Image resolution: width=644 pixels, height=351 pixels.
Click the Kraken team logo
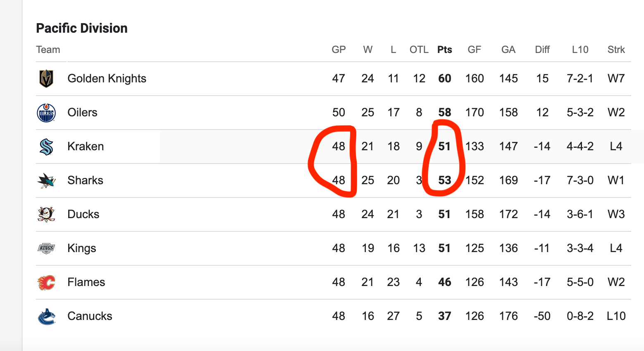click(46, 147)
